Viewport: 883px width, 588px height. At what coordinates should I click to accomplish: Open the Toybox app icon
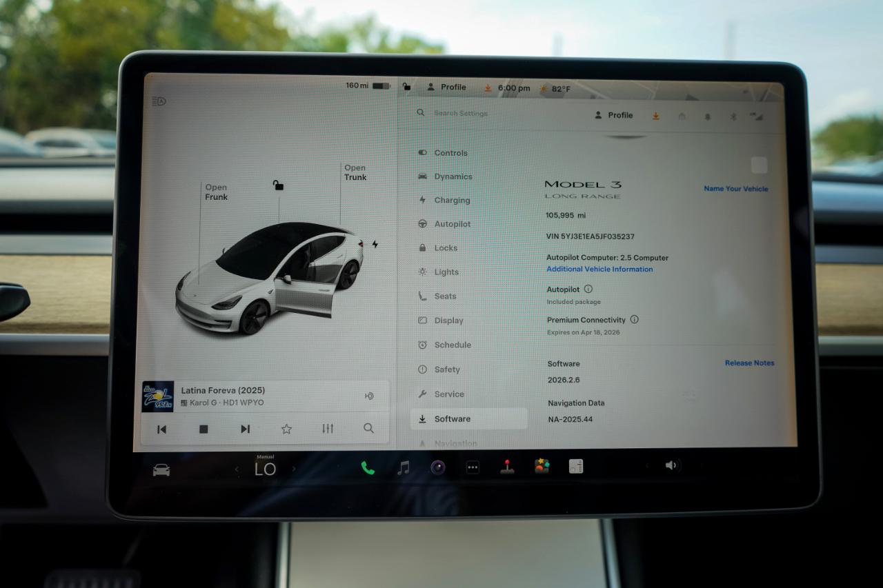pyautogui.click(x=542, y=466)
